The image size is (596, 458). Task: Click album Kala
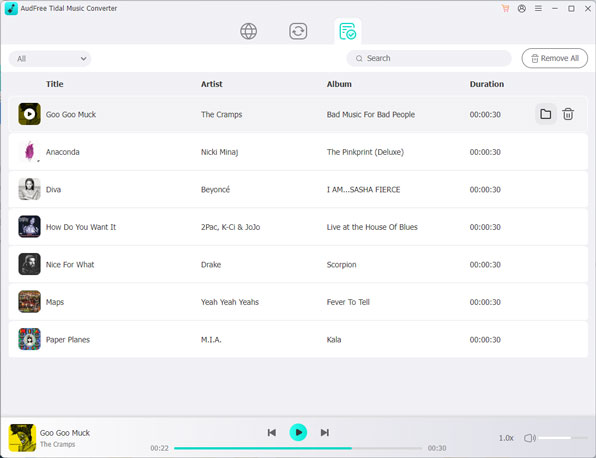coord(334,339)
